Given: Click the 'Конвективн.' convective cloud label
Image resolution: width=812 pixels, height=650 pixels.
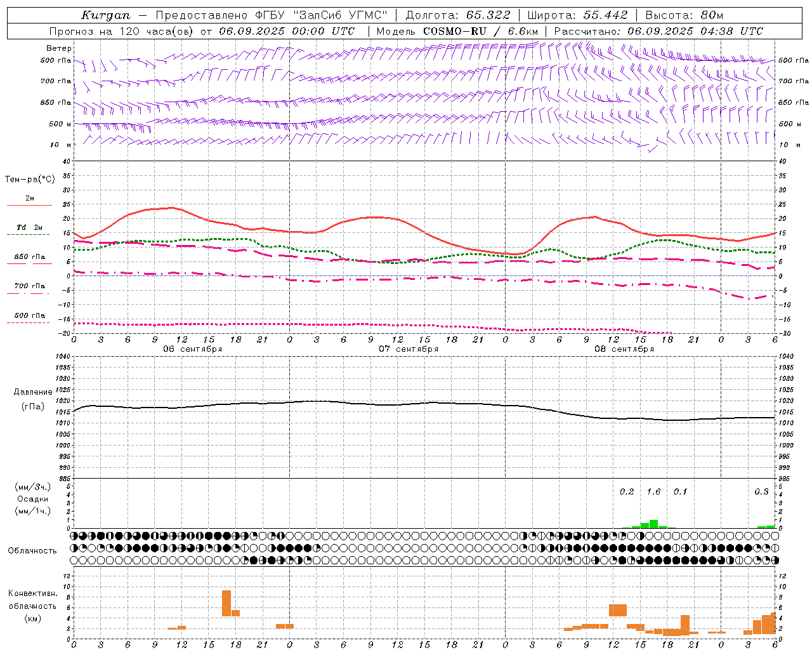Looking at the screenshot, I should click(x=33, y=594).
